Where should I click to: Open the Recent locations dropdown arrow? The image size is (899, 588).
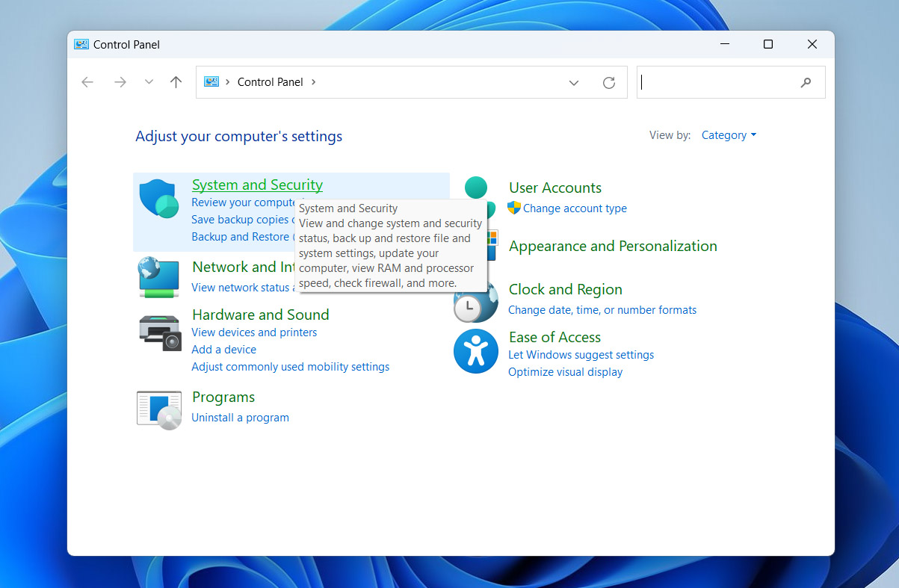(149, 82)
